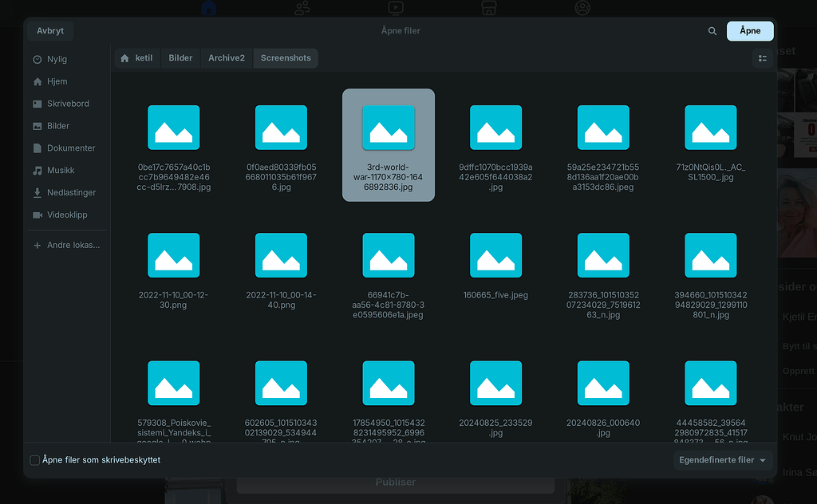Select 'Bilder' in the breadcrumb path

pyautogui.click(x=180, y=57)
